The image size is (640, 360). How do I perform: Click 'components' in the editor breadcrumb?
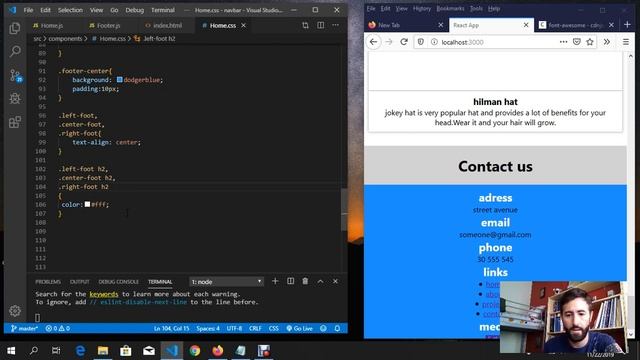65,38
